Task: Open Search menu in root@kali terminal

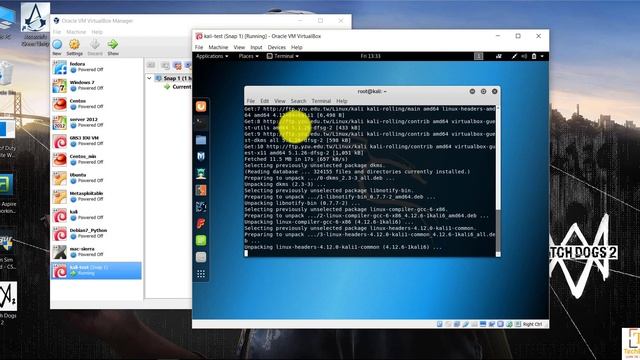Action: 298,101
